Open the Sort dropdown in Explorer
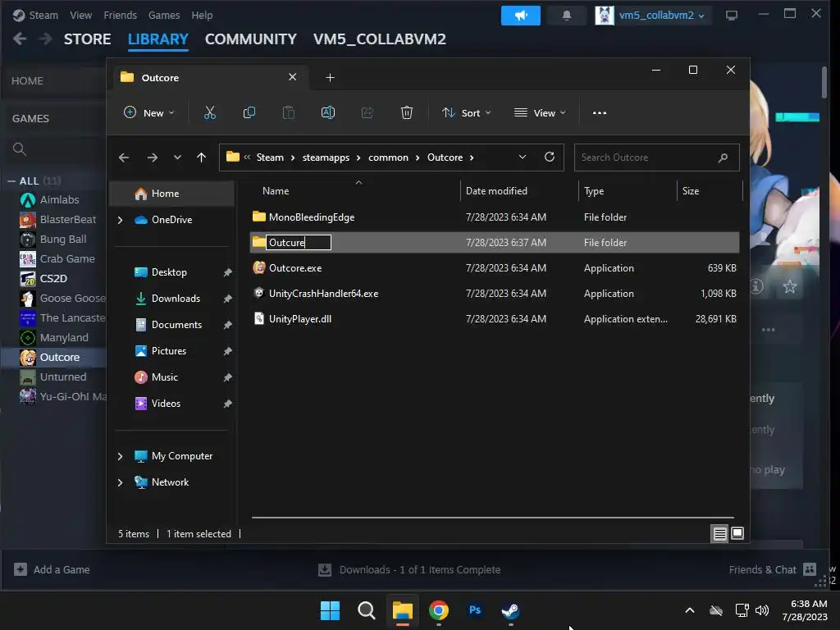 466,112
